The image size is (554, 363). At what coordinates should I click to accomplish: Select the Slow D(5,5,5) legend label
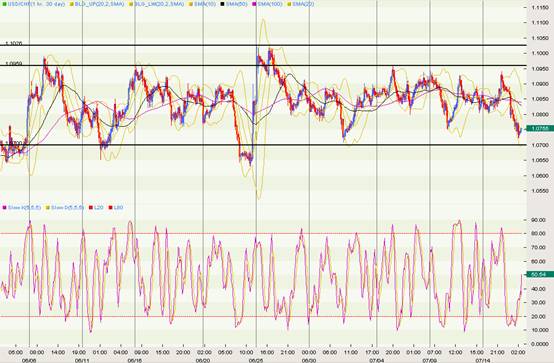coord(67,207)
